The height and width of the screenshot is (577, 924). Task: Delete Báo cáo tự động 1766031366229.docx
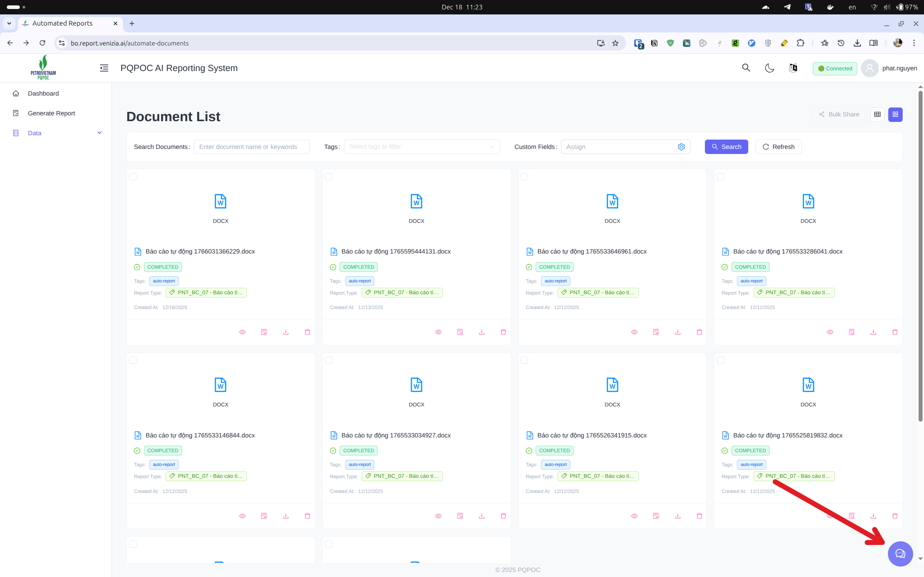307,332
